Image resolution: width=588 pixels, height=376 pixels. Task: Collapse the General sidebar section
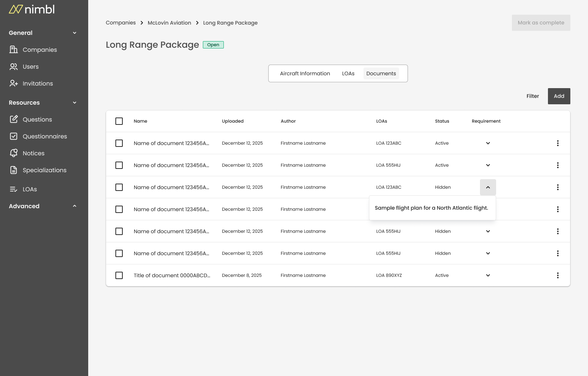[75, 33]
